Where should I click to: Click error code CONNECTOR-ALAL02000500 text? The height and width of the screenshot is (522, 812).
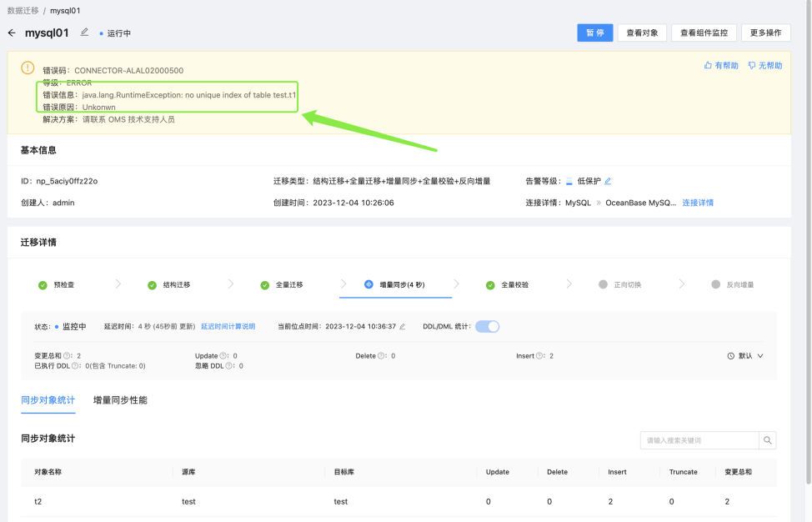click(129, 70)
